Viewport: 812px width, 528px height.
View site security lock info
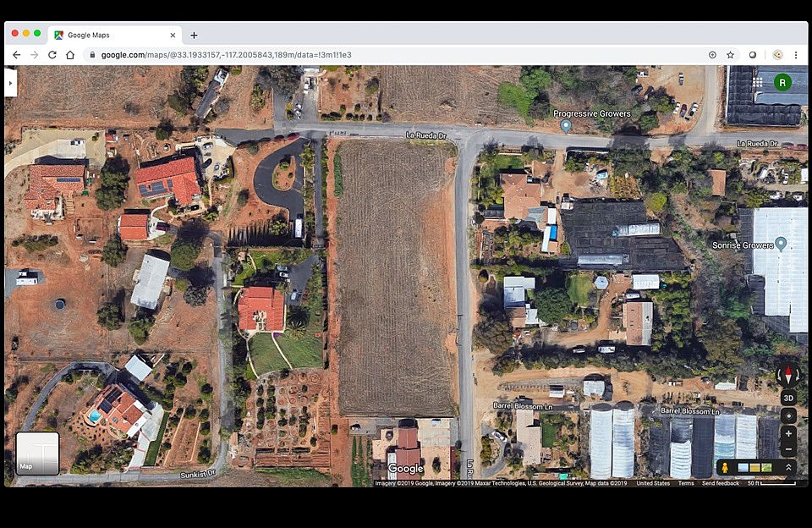click(x=92, y=55)
